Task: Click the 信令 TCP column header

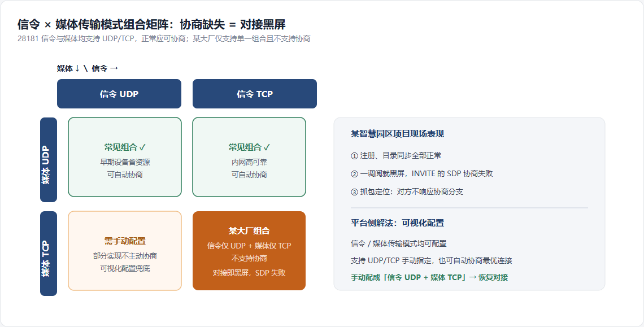Action: [255, 94]
